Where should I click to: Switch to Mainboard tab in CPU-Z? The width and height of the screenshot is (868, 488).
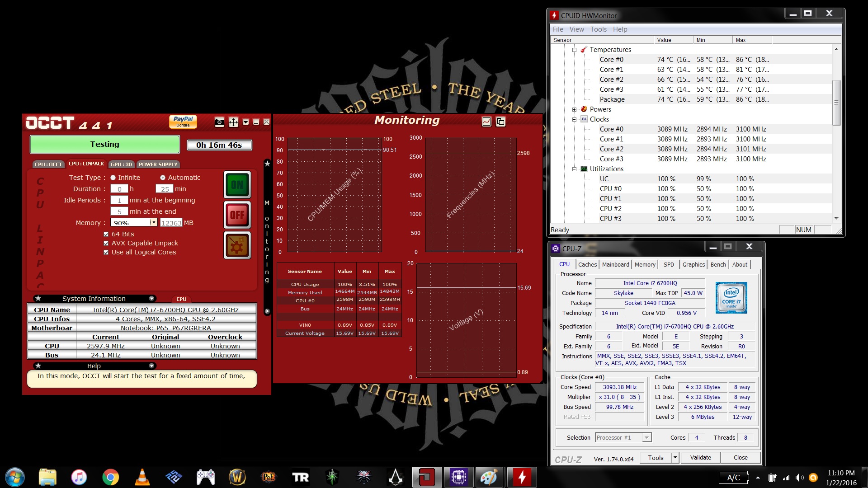pyautogui.click(x=615, y=264)
